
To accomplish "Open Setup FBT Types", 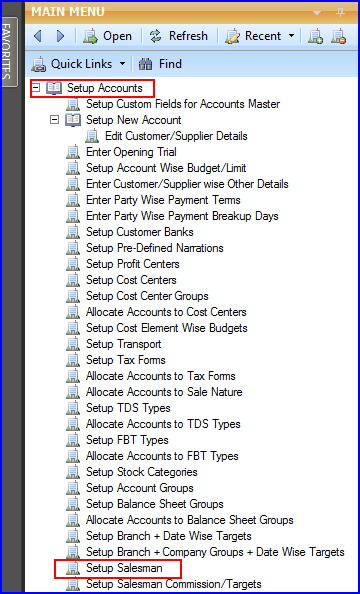I will [x=127, y=440].
